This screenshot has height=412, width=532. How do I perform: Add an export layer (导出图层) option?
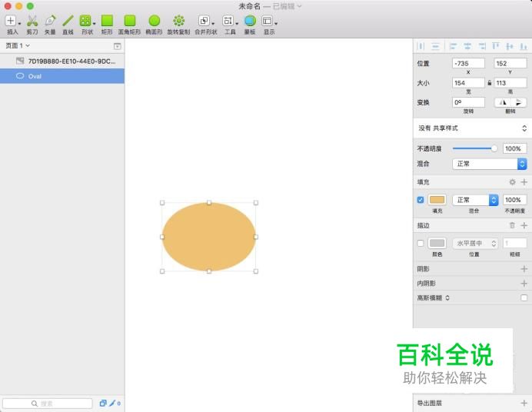click(524, 403)
